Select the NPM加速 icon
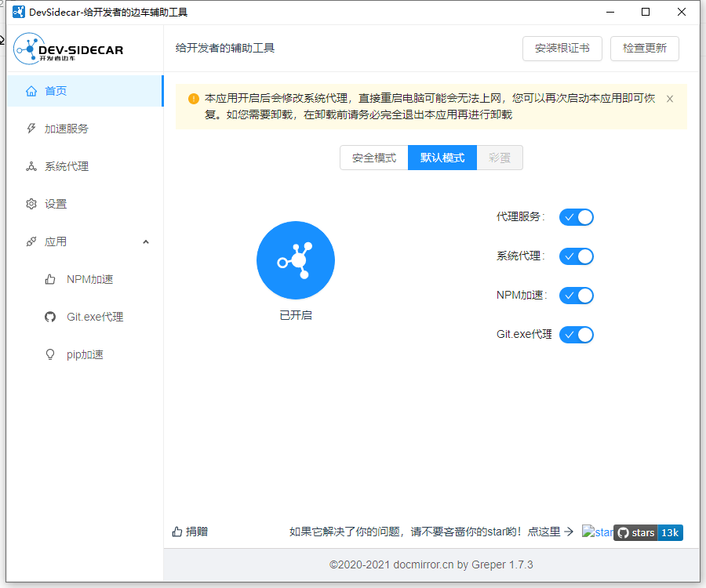This screenshot has width=706, height=588. tap(49, 278)
